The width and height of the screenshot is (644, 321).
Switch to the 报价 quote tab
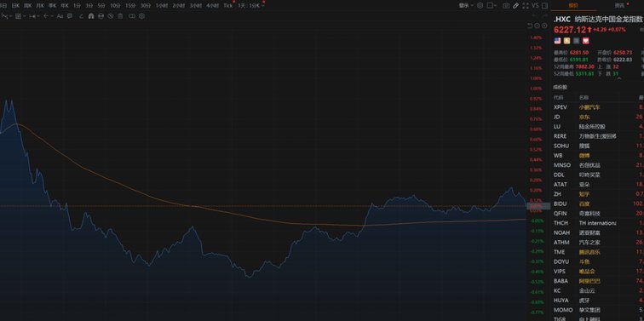[573, 6]
